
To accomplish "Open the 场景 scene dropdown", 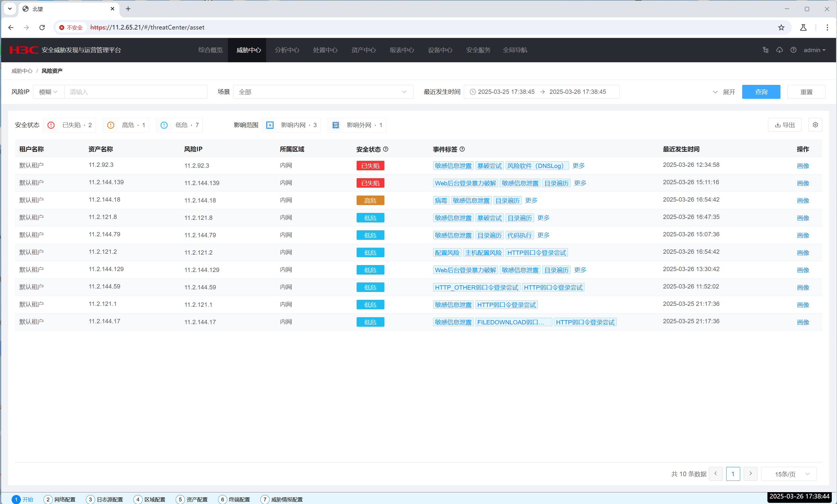I will [323, 92].
